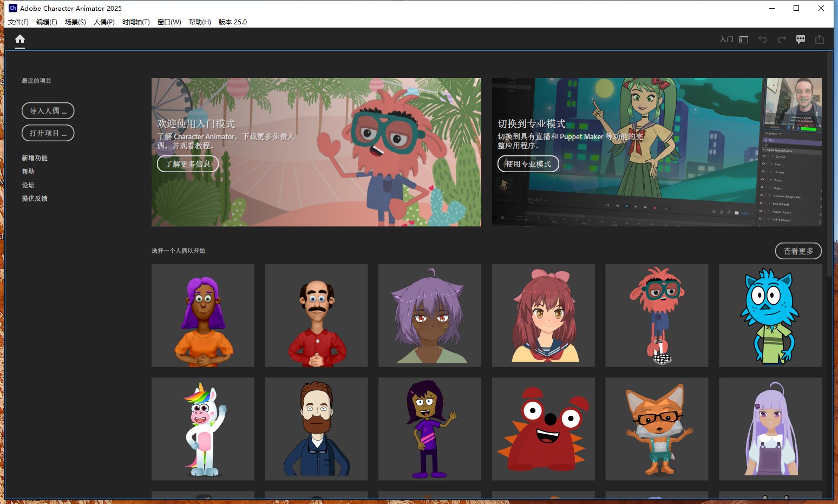This screenshot has height=504, width=838.
Task: Click the Undo arrow icon
Action: [763, 39]
